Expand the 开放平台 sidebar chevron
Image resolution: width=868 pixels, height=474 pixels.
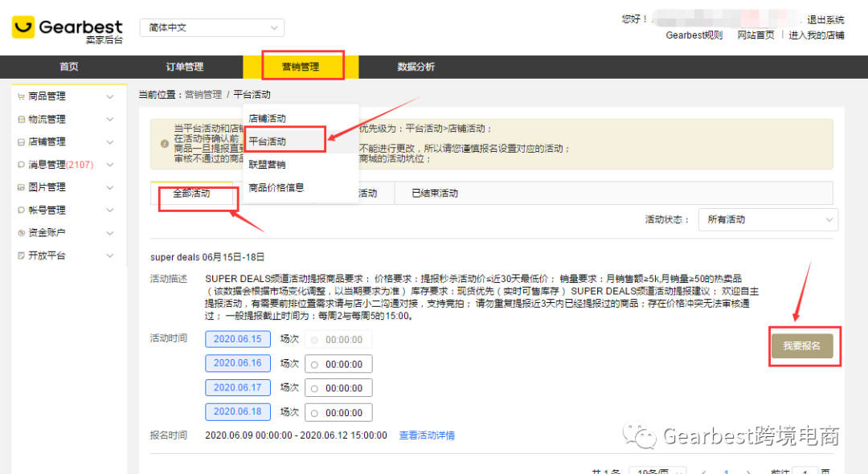tap(109, 255)
